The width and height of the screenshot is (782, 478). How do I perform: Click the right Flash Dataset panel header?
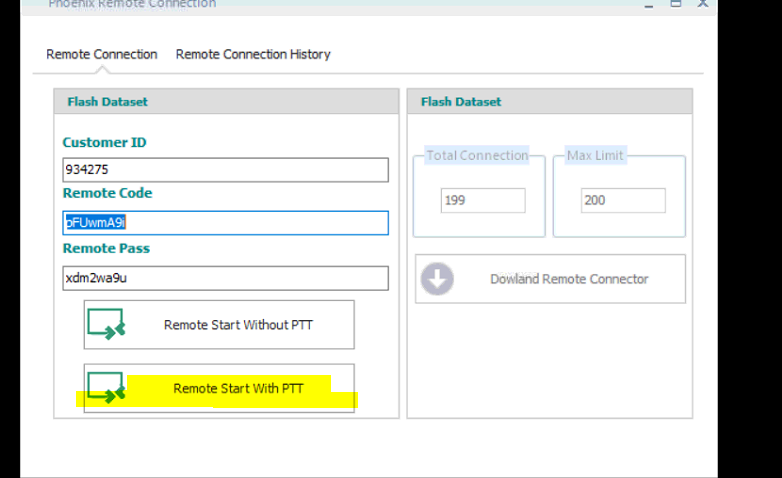[550, 102]
